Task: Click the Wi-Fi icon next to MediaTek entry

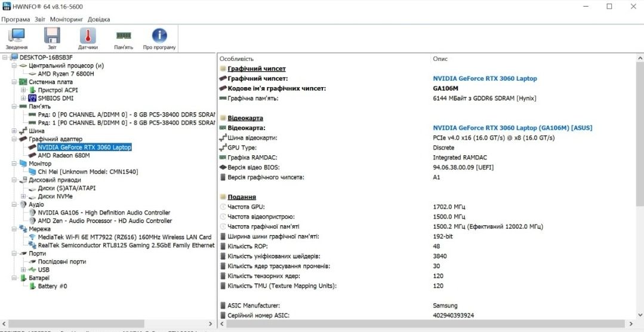Action: pyautogui.click(x=32, y=237)
